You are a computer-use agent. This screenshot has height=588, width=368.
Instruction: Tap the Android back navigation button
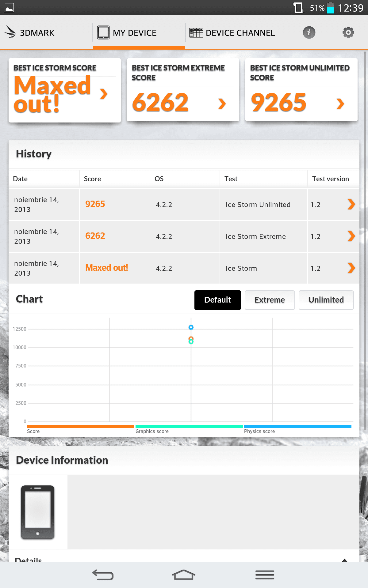click(103, 575)
